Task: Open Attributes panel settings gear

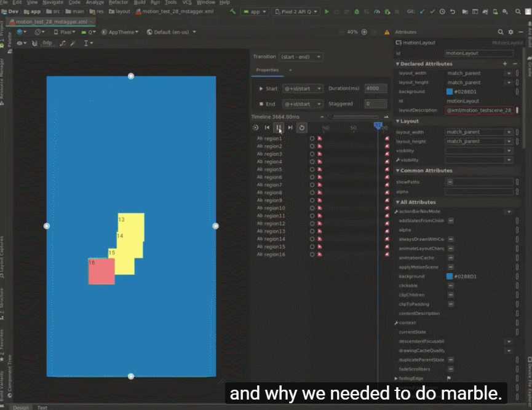Action: (x=510, y=32)
